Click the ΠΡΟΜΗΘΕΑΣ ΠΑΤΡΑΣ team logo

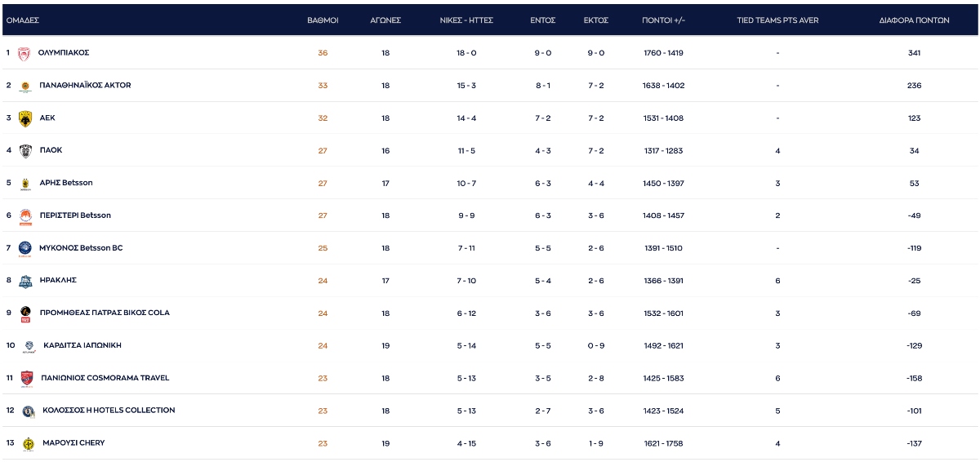(25, 313)
